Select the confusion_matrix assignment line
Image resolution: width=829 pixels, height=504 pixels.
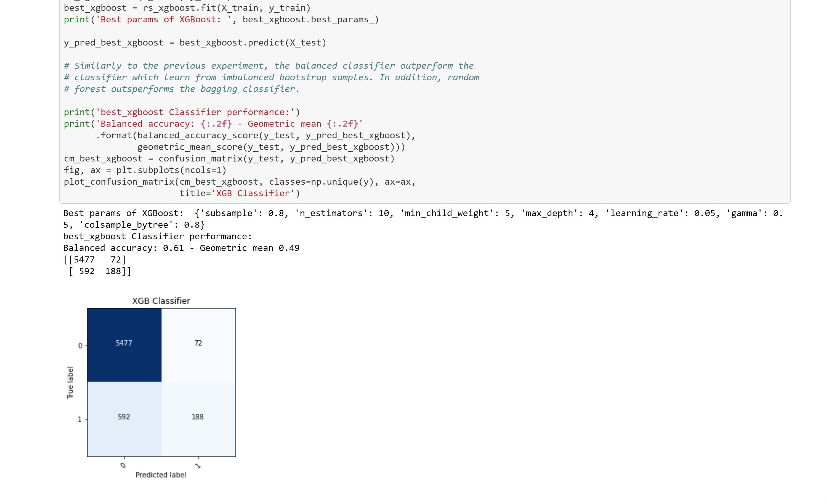pyautogui.click(x=229, y=158)
